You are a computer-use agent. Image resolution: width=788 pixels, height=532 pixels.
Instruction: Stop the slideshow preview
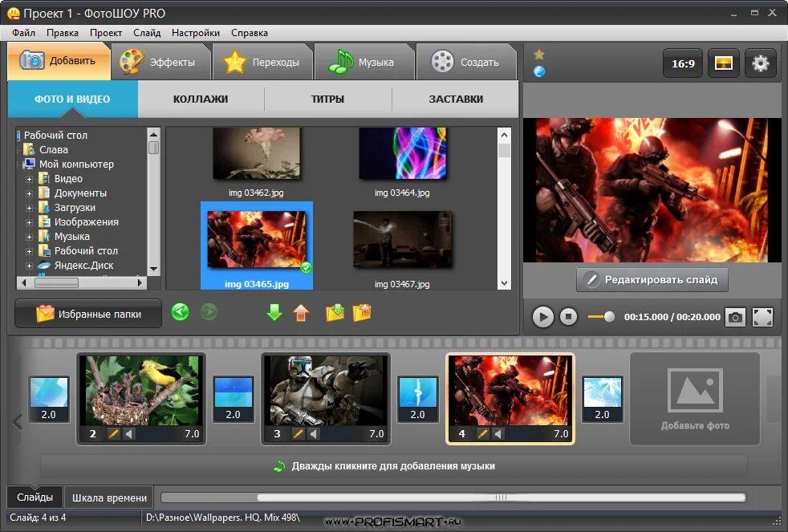pos(568,316)
